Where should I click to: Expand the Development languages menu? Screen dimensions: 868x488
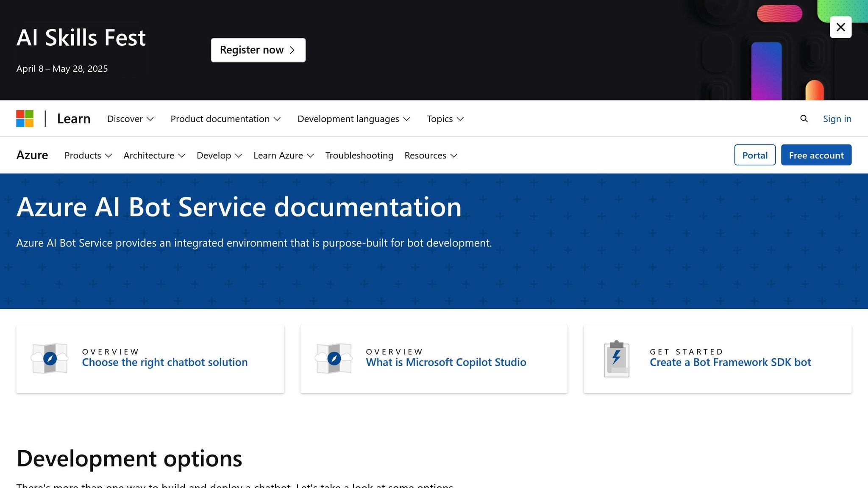tap(353, 119)
